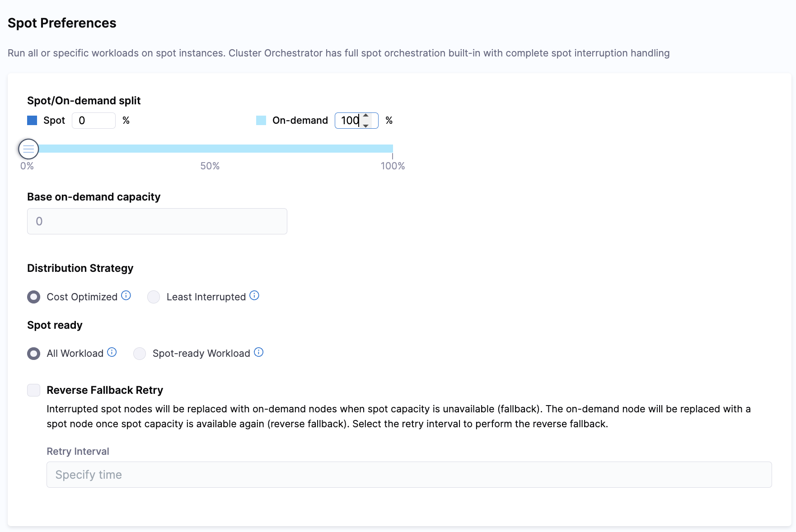Select the All Workload radio option
The width and height of the screenshot is (796, 532).
point(34,354)
